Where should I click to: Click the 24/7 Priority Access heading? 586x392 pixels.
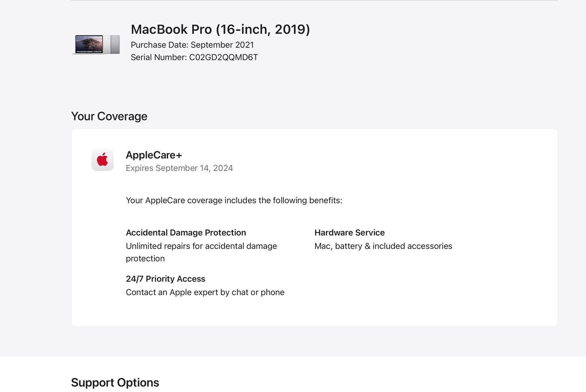pos(165,279)
